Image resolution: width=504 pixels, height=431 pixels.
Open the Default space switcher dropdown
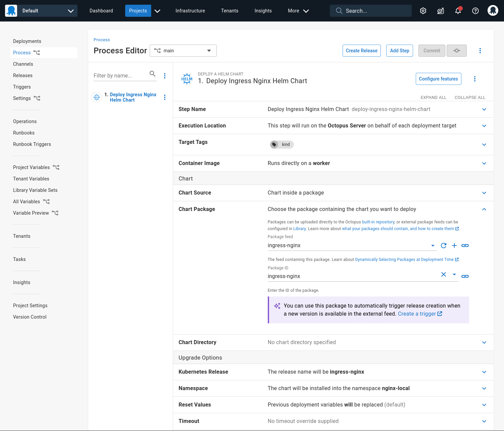pyautogui.click(x=41, y=11)
